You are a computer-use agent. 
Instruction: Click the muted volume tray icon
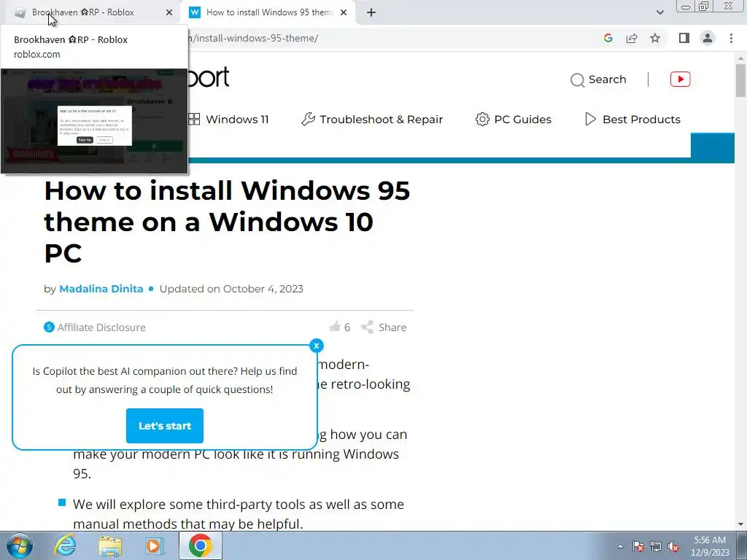(673, 546)
